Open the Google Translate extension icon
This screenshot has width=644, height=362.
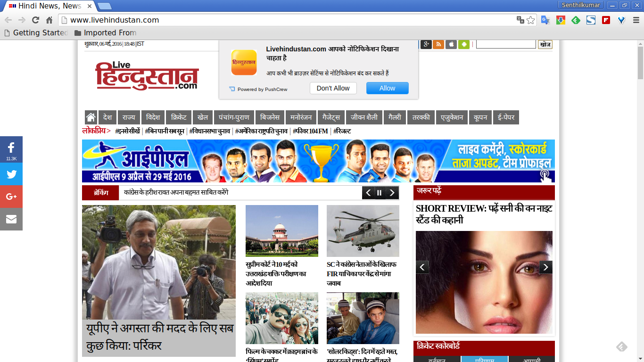point(545,20)
